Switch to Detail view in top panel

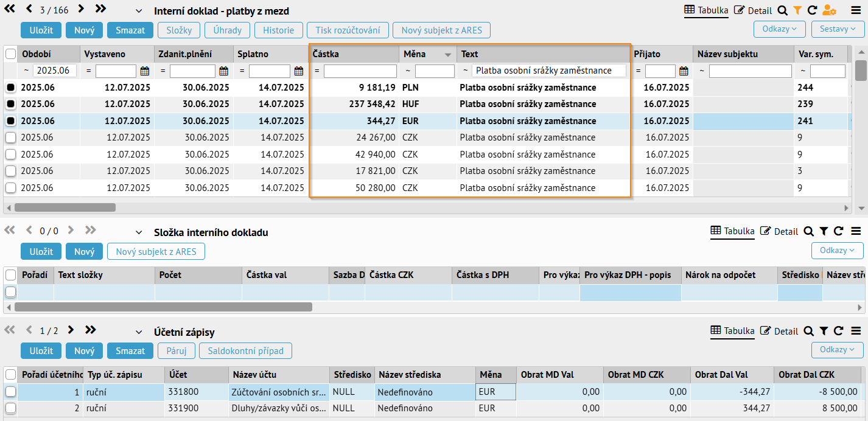tap(753, 10)
